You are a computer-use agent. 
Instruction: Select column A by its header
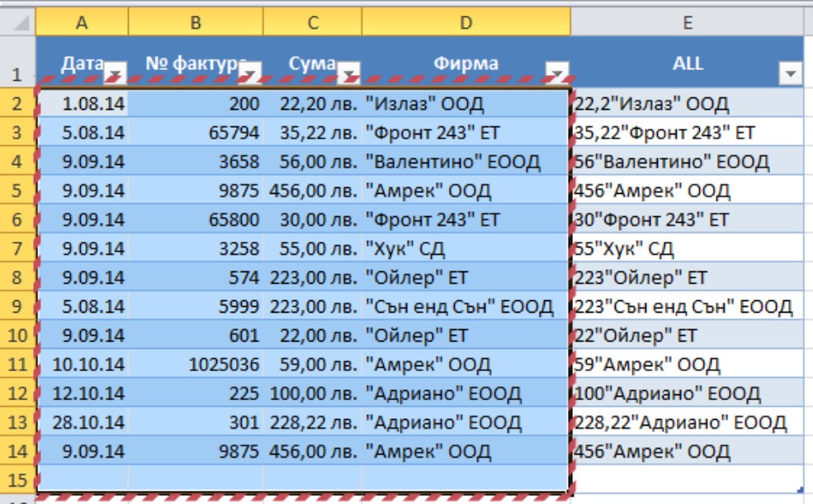(x=82, y=22)
